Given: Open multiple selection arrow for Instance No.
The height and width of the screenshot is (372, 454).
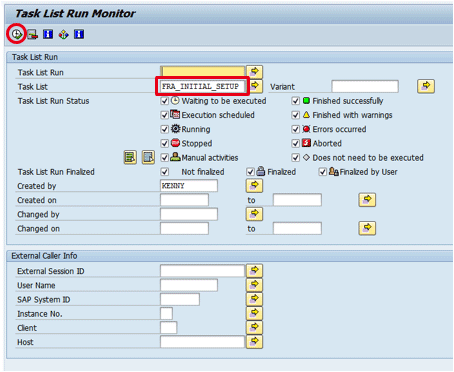Looking at the screenshot, I should point(254,314).
